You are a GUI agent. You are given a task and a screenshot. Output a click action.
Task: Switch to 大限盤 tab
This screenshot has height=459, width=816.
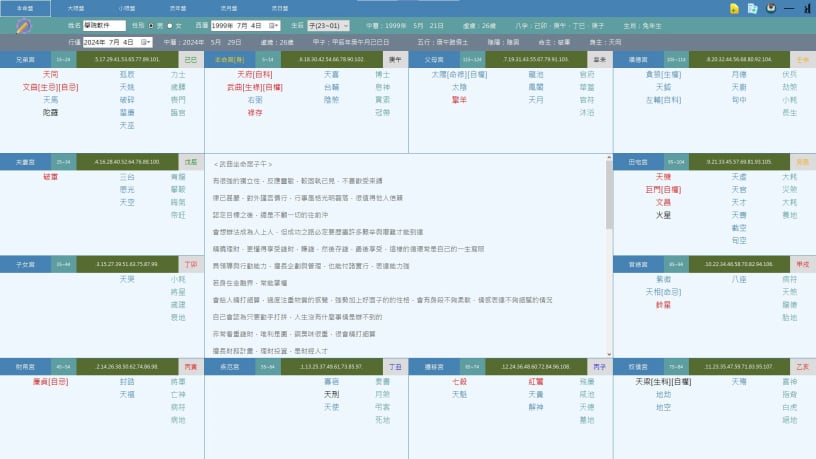tap(76, 7)
